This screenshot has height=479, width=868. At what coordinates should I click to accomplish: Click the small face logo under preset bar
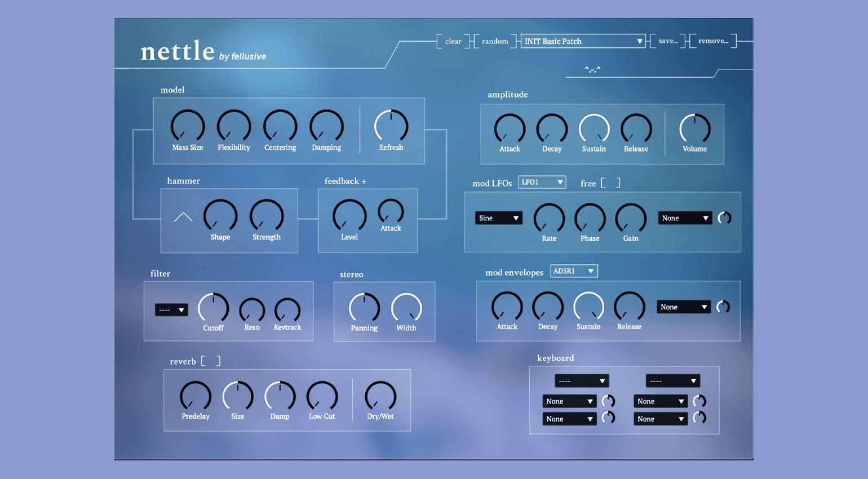[x=592, y=69]
